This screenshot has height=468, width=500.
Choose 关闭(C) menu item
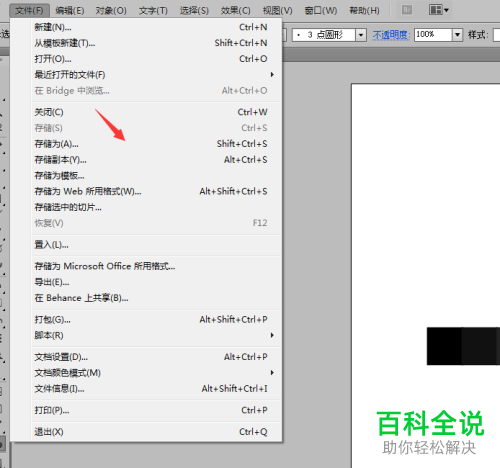tap(156, 112)
